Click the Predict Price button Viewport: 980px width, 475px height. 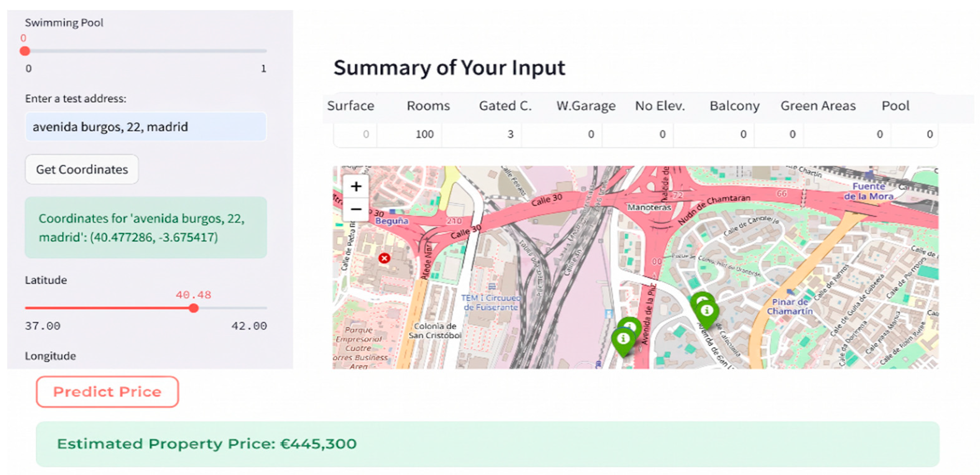[x=107, y=392]
